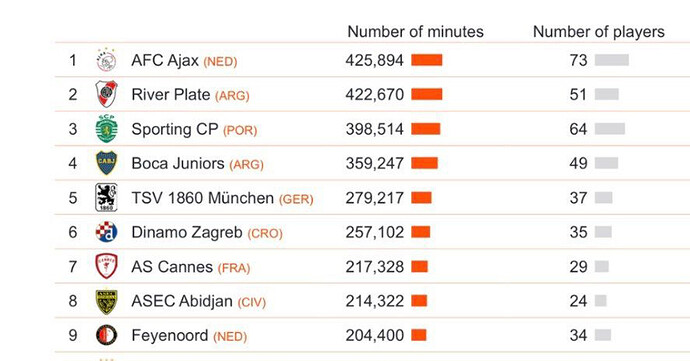Open the AFC Ajax team name

click(x=165, y=60)
